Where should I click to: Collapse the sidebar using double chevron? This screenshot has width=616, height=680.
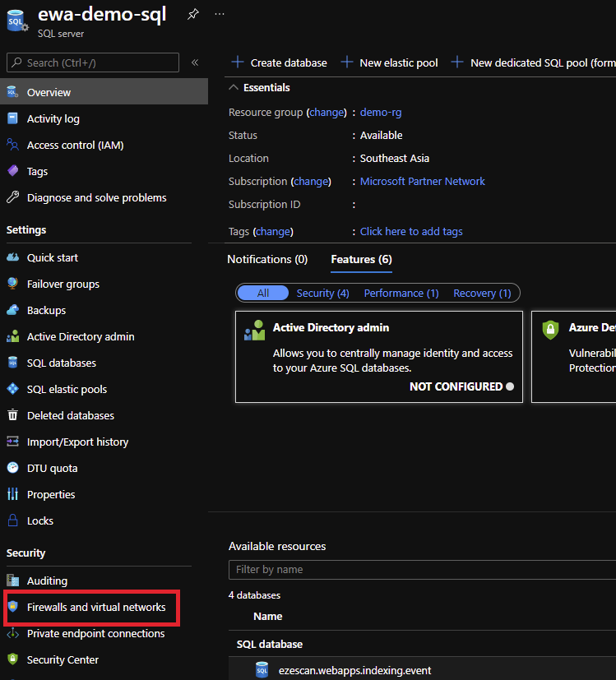pos(195,62)
